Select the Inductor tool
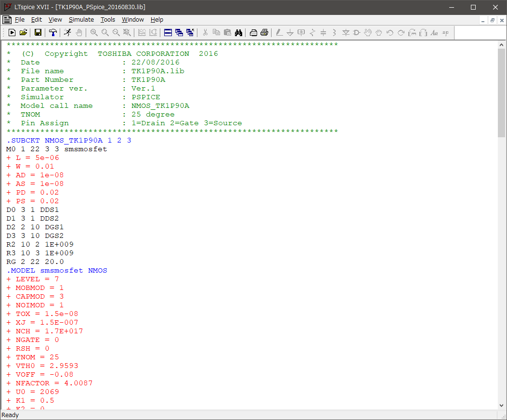Image resolution: width=507 pixels, height=420 pixels. (x=334, y=32)
